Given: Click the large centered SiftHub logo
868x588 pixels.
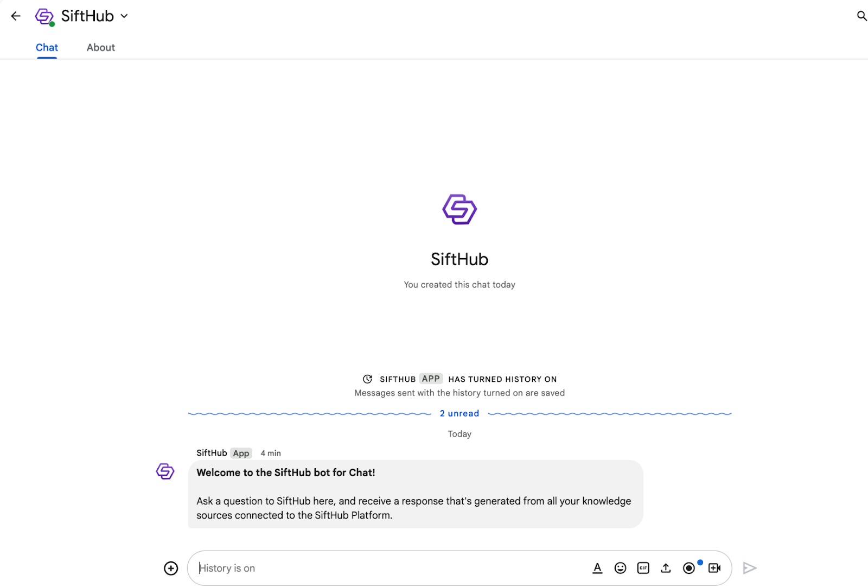Looking at the screenshot, I should [459, 209].
